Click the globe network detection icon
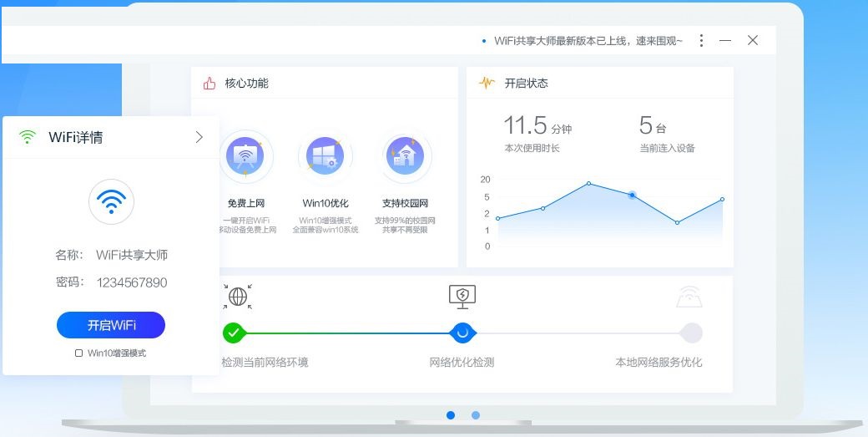 (238, 297)
